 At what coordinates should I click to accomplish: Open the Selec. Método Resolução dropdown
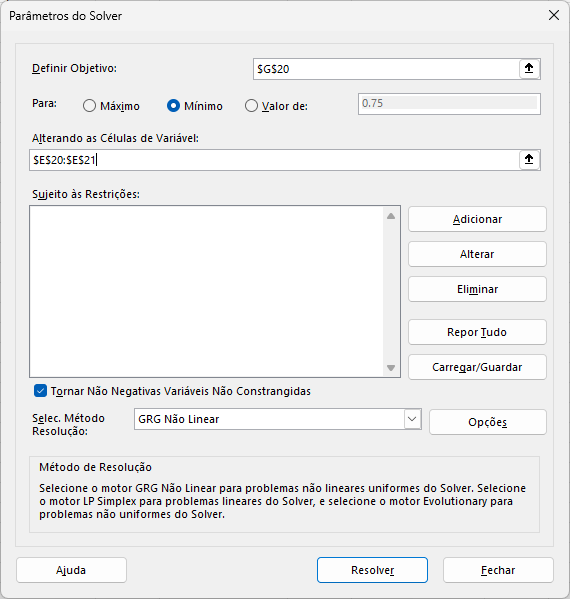tap(412, 419)
